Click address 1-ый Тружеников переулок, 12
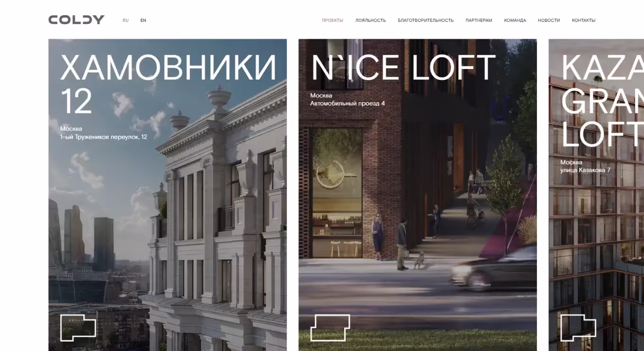 [x=103, y=137]
